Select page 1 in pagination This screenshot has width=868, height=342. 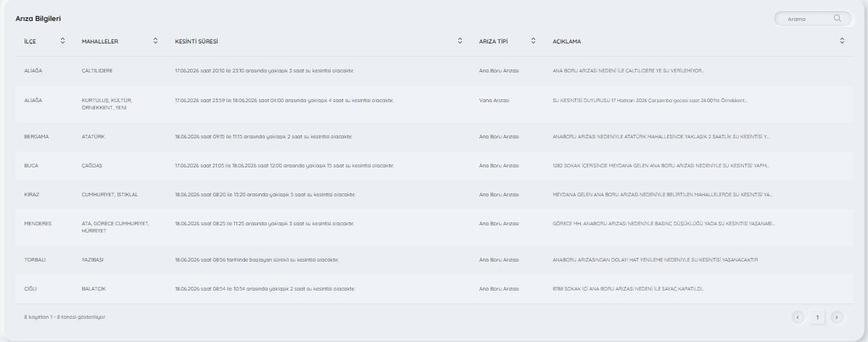point(817,317)
